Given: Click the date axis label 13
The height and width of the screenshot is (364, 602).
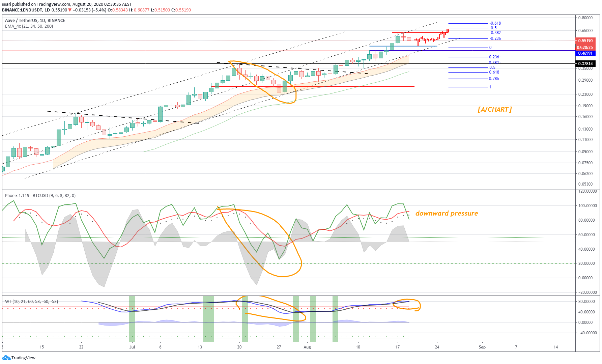Looking at the screenshot, I should tap(200, 347).
